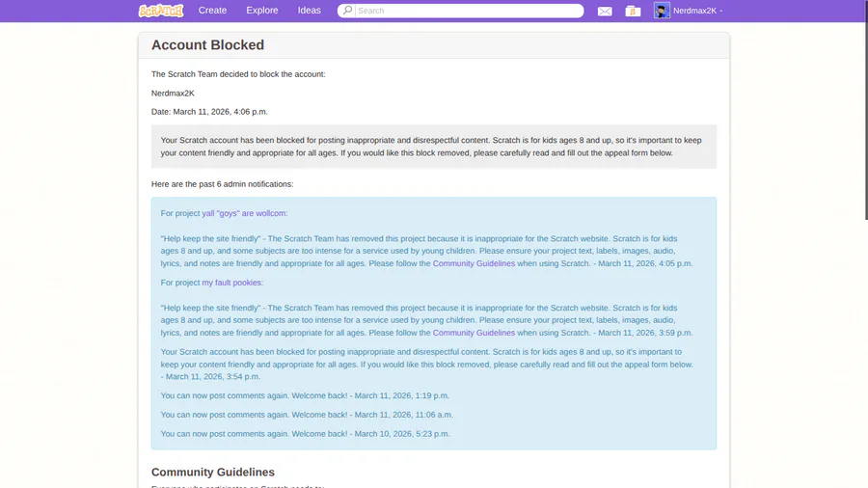Open the Messages envelope icon

605,11
